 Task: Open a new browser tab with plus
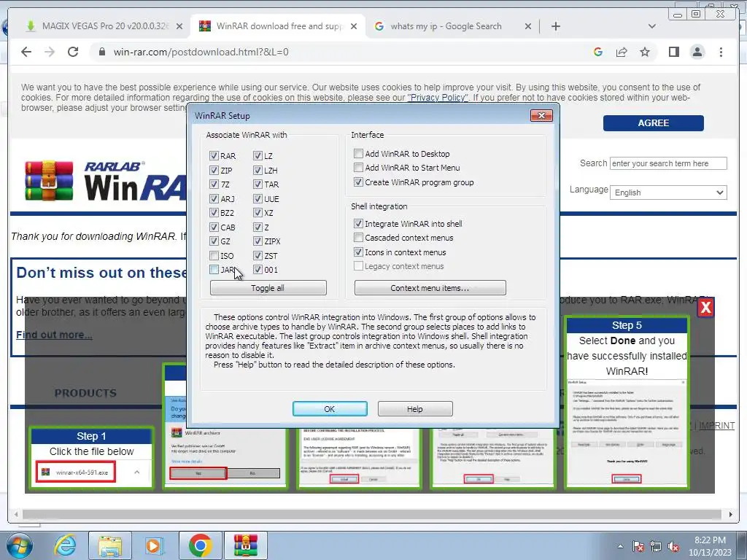pos(555,26)
